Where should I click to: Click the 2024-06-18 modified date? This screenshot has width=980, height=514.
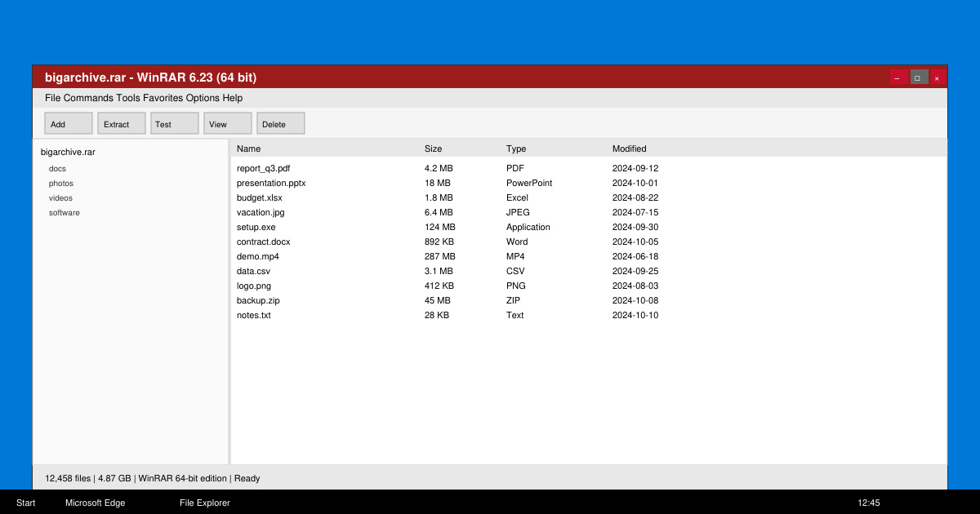point(635,256)
